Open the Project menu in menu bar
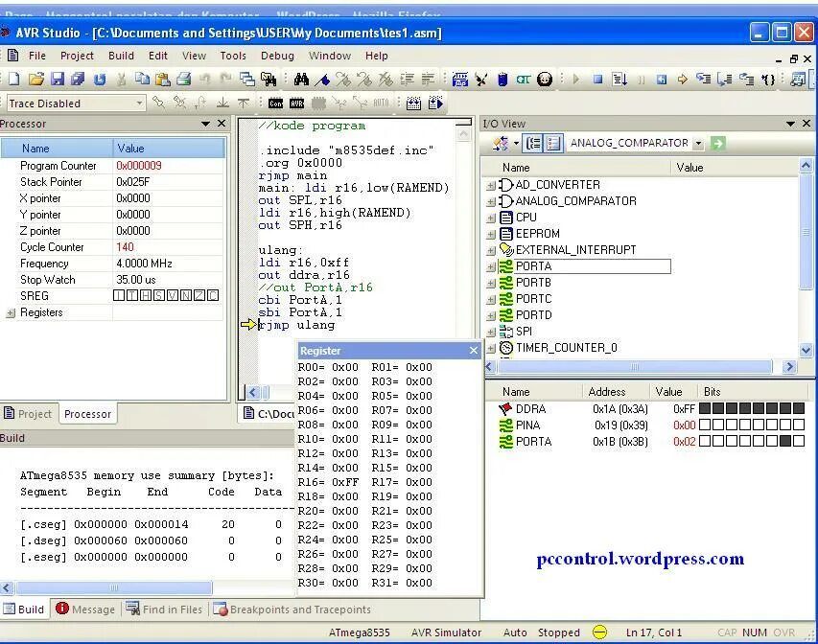Viewport: 818px width, 644px height. click(77, 56)
